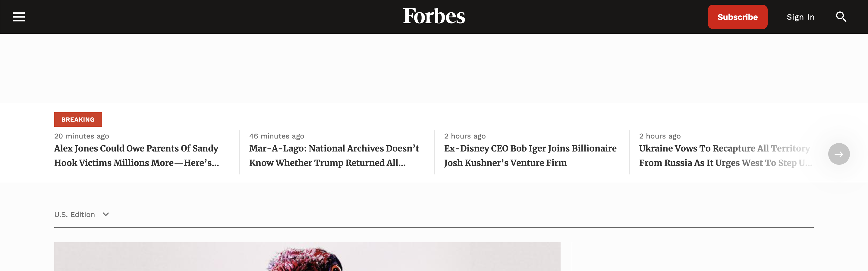Read the Mar-A-Lago National Archives story
The image size is (868, 271).
[x=334, y=155]
